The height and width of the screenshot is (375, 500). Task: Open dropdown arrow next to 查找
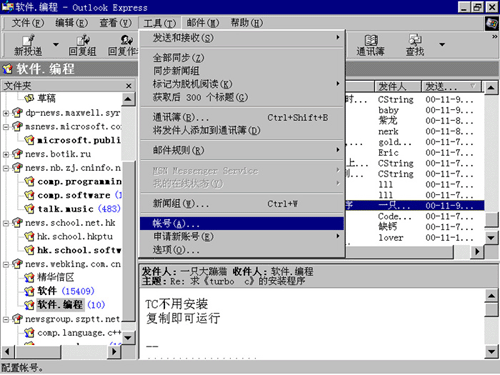pyautogui.click(x=442, y=44)
